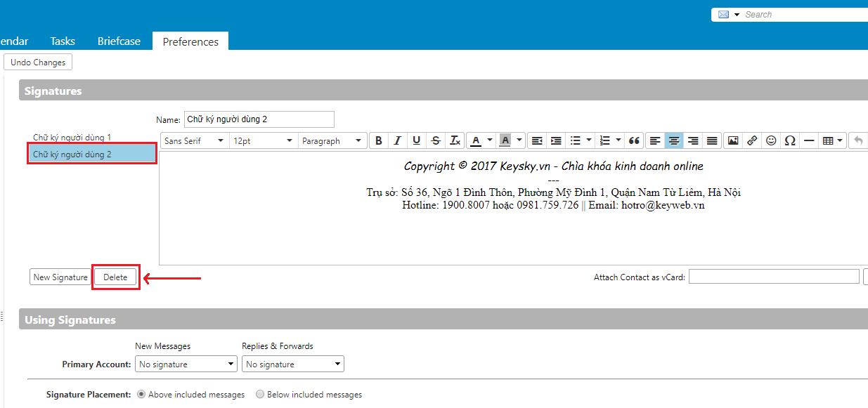Open the emoticons picker
This screenshot has height=408, width=868.
point(771,140)
